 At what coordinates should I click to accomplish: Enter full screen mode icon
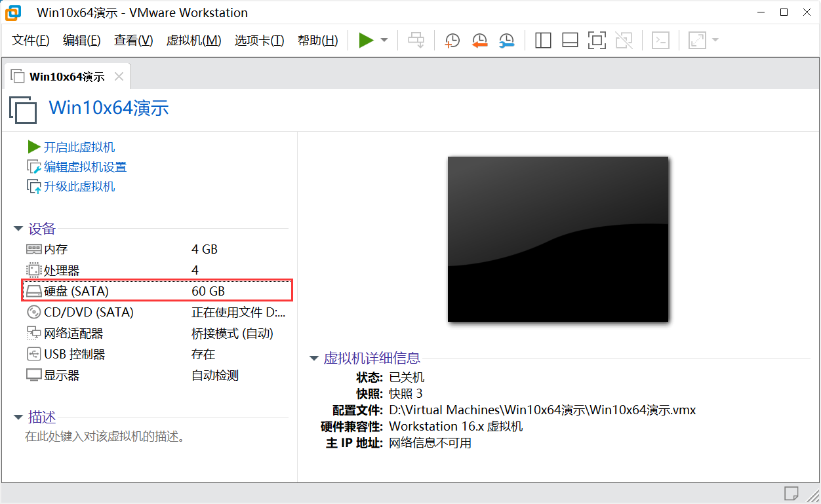[597, 41]
